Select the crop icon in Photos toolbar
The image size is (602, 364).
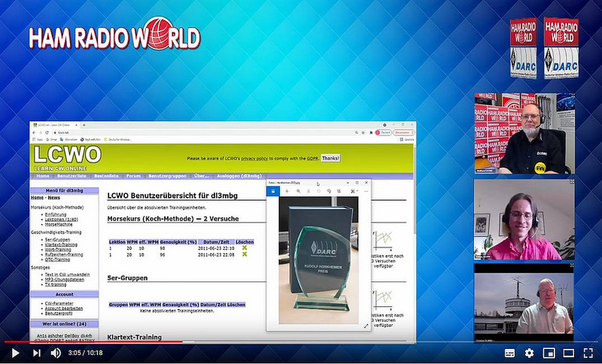pos(339,191)
